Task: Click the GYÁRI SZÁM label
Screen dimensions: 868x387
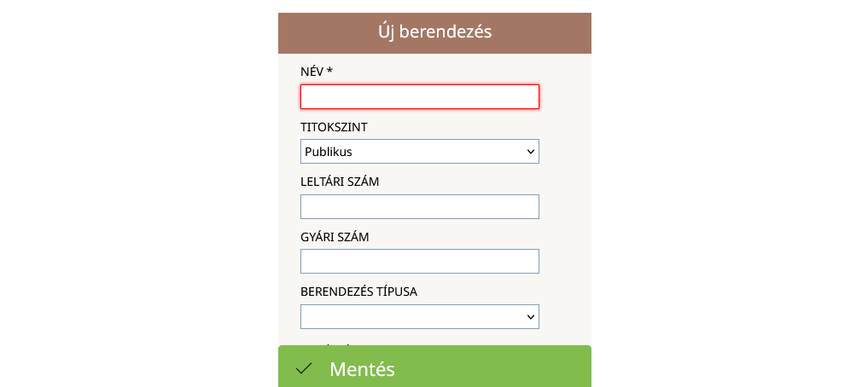Action: [335, 237]
